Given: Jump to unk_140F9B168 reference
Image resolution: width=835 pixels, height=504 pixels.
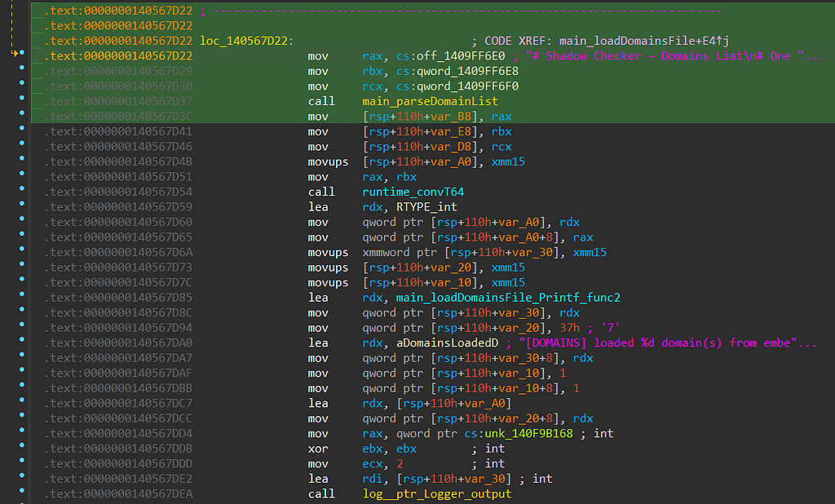Looking at the screenshot, I should tap(528, 434).
